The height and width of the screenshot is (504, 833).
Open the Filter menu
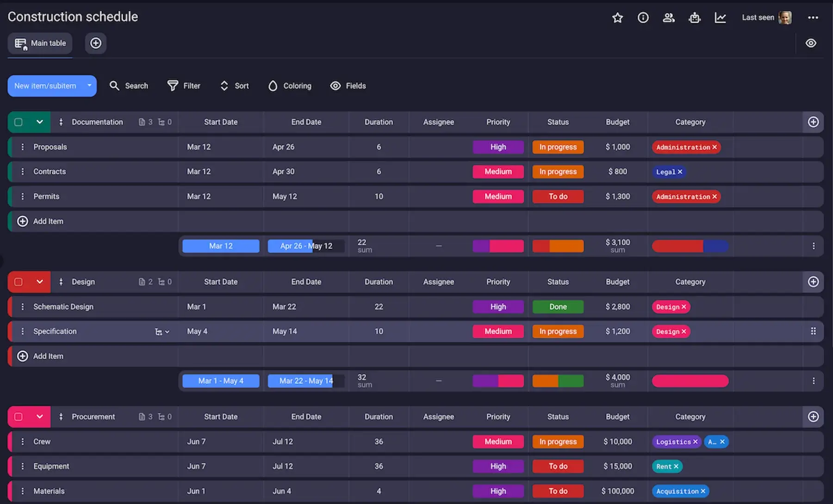tap(184, 86)
